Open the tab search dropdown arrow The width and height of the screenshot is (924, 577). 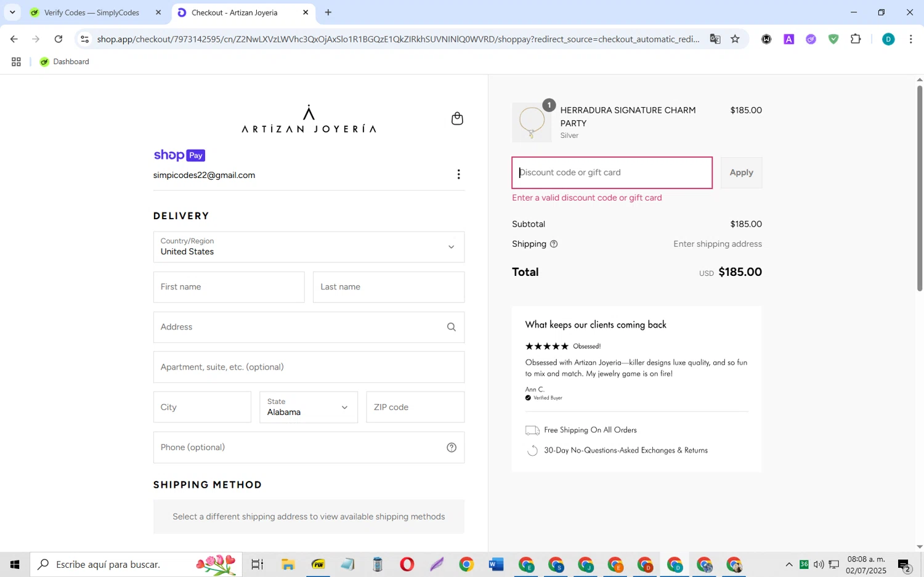click(12, 12)
